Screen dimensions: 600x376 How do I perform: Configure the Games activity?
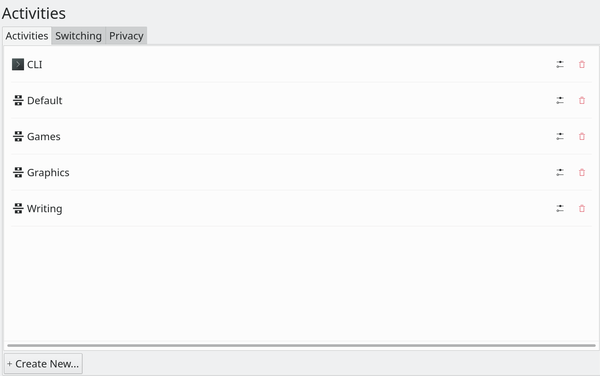coord(560,137)
